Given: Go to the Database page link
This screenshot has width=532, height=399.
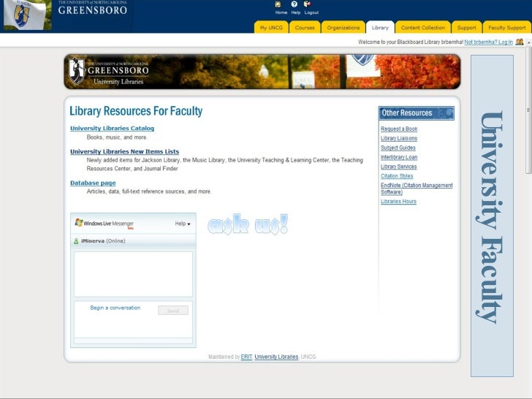Looking at the screenshot, I should click(x=93, y=183).
